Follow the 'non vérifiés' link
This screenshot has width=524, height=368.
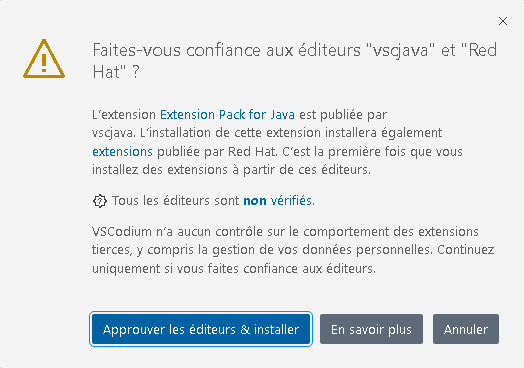coord(278,201)
